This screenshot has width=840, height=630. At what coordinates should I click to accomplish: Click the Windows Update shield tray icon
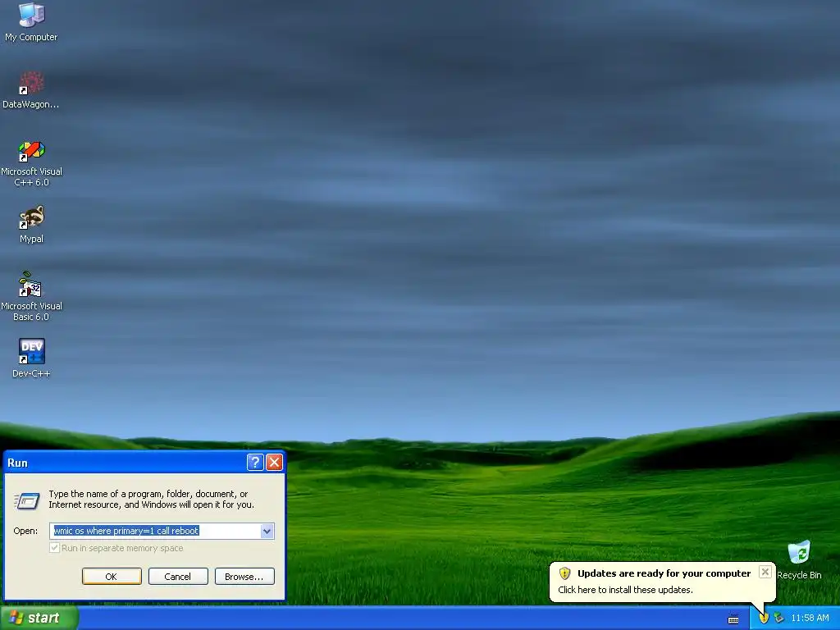pos(764,618)
